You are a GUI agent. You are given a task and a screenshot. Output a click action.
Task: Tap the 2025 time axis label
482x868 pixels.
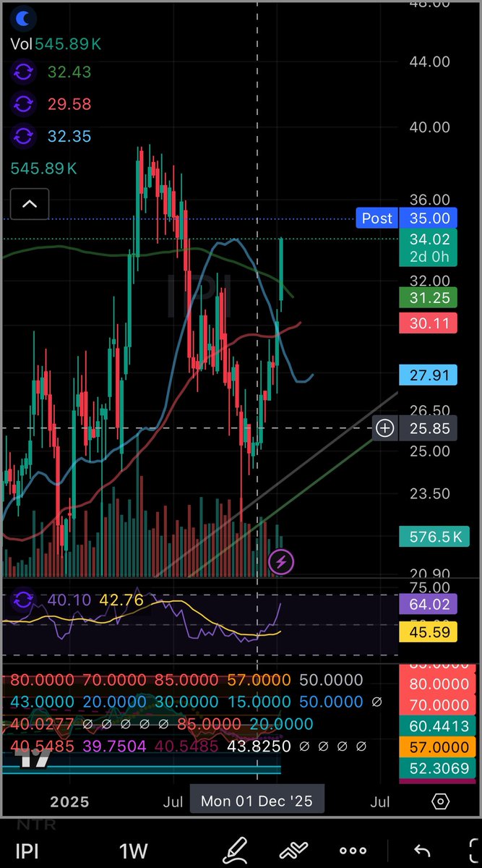[x=70, y=801]
